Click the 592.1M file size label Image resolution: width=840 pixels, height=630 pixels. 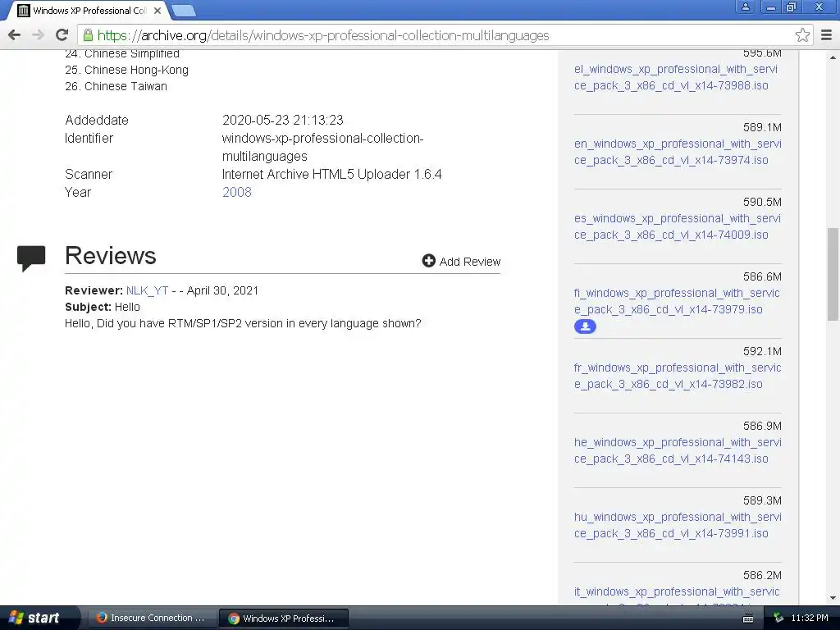[x=762, y=351]
